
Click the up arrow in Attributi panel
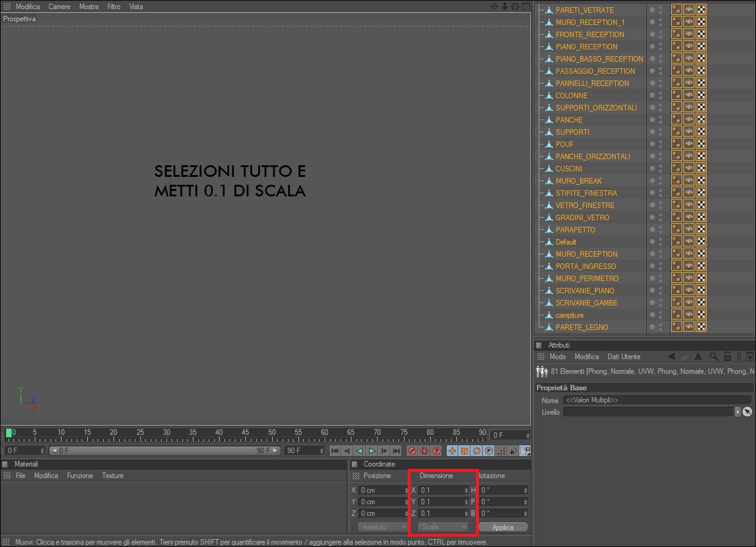(699, 357)
